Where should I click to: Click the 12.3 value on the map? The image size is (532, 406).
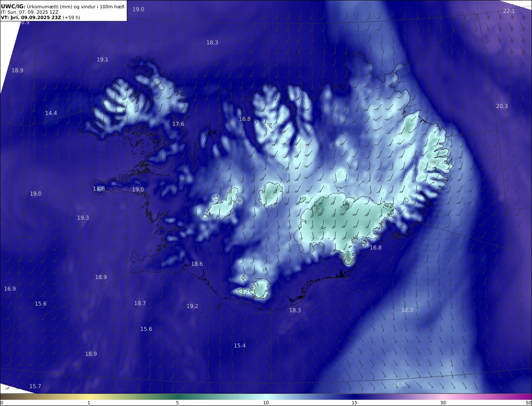(407, 310)
